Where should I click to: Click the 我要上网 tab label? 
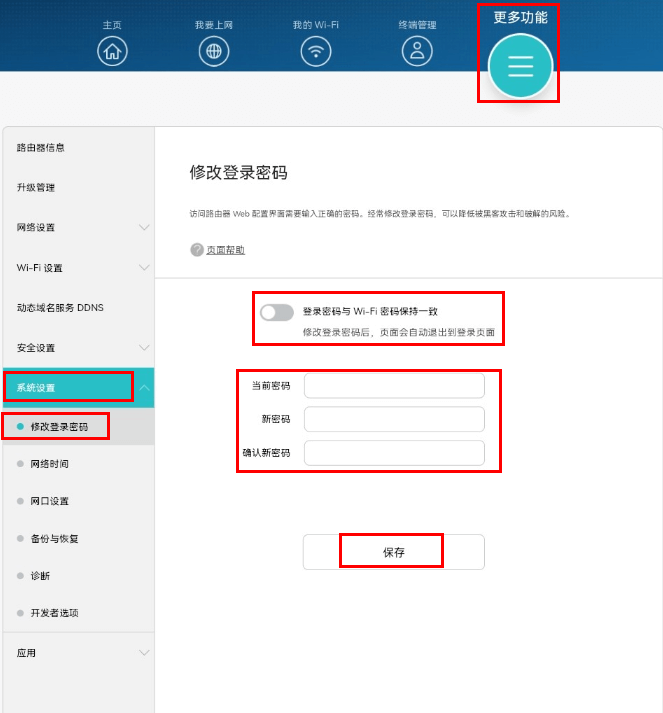pyautogui.click(x=214, y=25)
